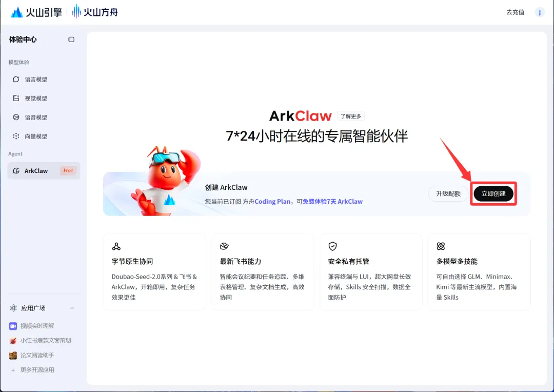
Task: Click the 安全私有托管 card title
Action: pos(348,261)
